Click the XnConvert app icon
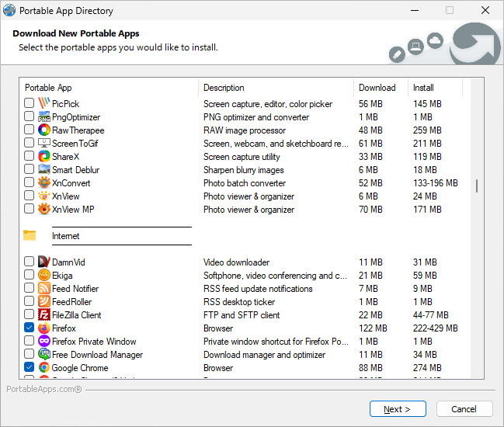 (x=44, y=183)
